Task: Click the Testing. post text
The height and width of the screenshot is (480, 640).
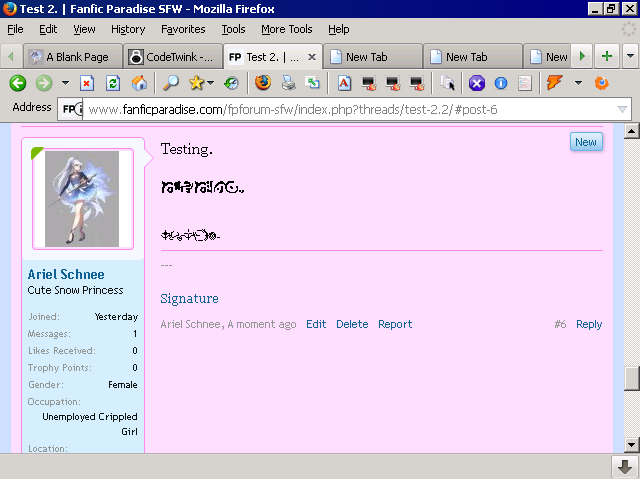Action: click(x=187, y=149)
